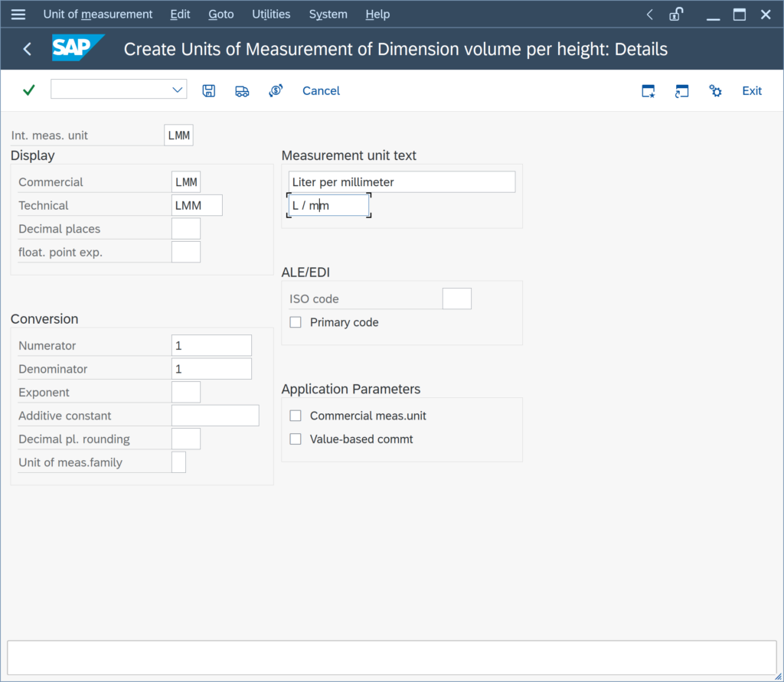Click the status bar message area
This screenshot has width=784, height=682.
point(391,658)
